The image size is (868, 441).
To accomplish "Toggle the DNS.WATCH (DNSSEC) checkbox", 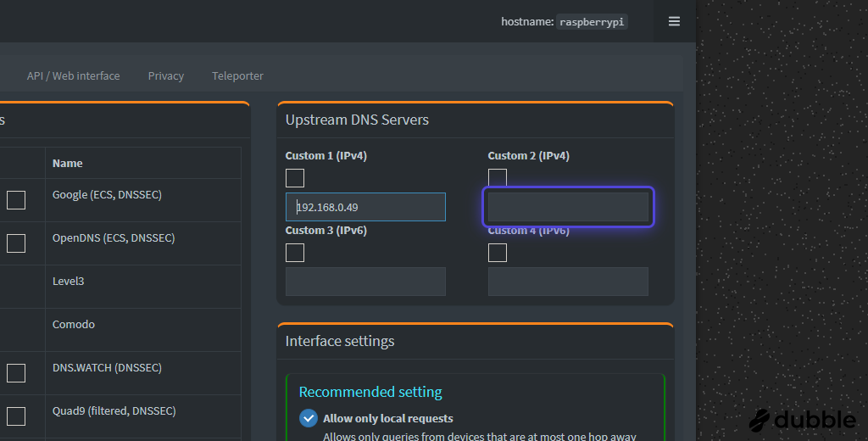I will pyautogui.click(x=16, y=373).
